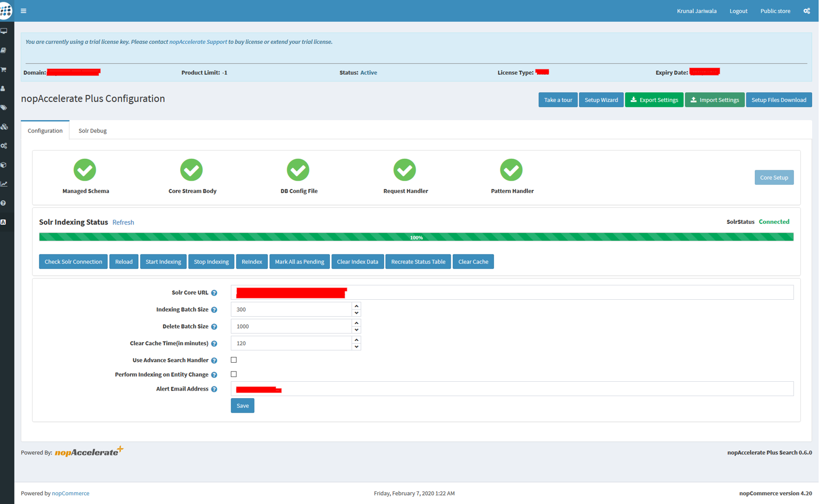Image resolution: width=826 pixels, height=504 pixels.
Task: Open Catalog book icon in sidebar
Action: coord(4,51)
